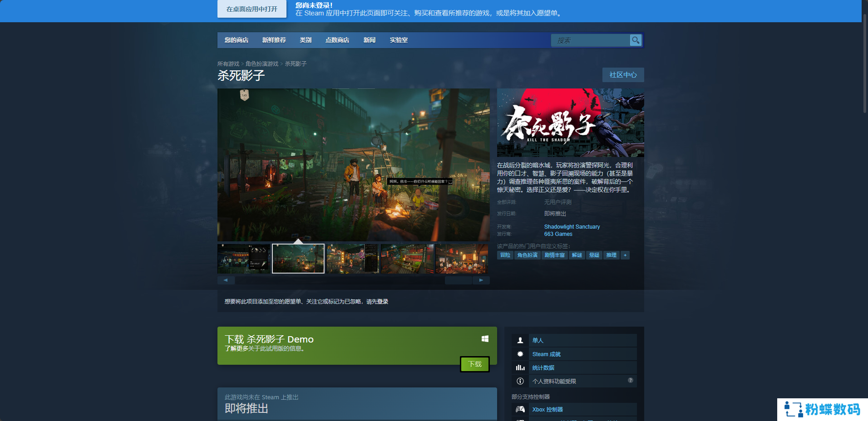Open 实验室 tab

click(x=399, y=40)
